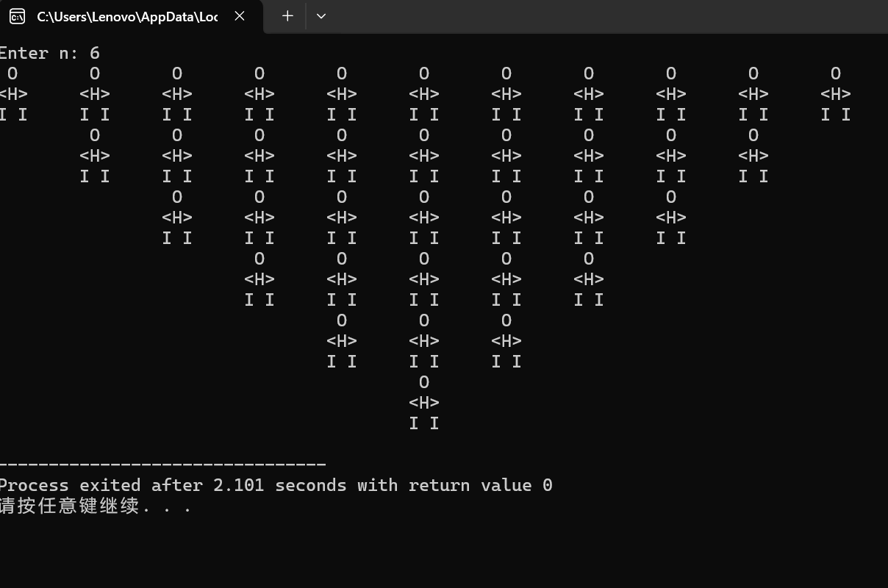Select the C:\Users\Lenovo\AppData tab
This screenshot has height=588, width=888.
coord(131,16)
